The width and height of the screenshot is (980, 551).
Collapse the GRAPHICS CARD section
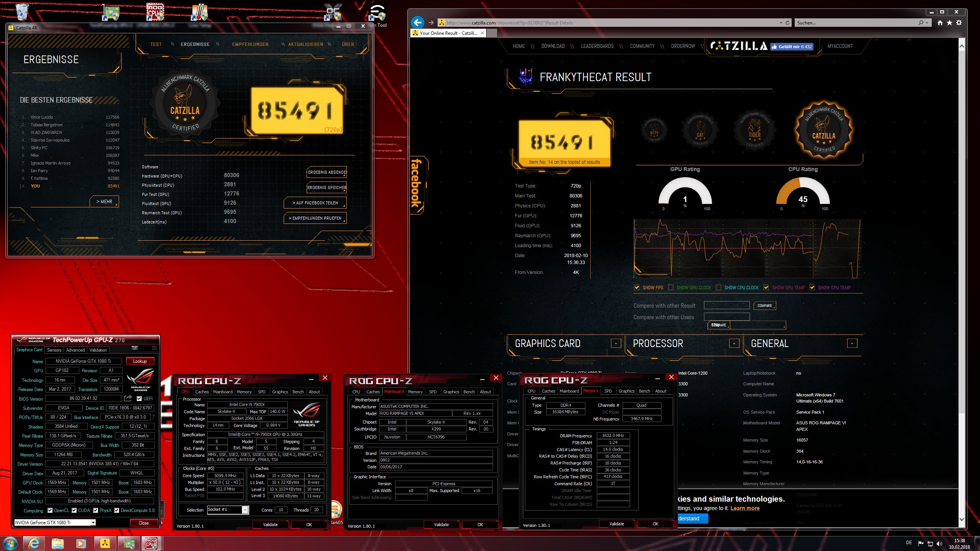616,343
